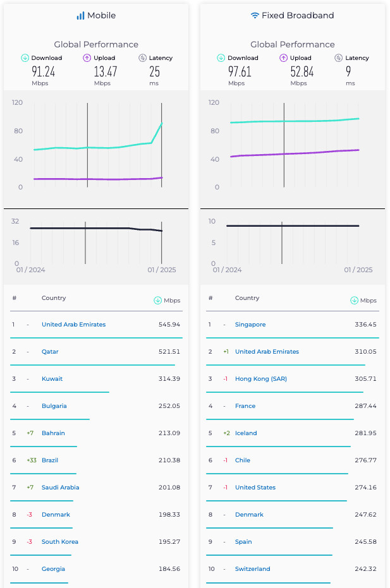Viewport: 390px width, 588px height.
Task: Open United Arab Emirates in Mobile ranking
Action: point(73,325)
